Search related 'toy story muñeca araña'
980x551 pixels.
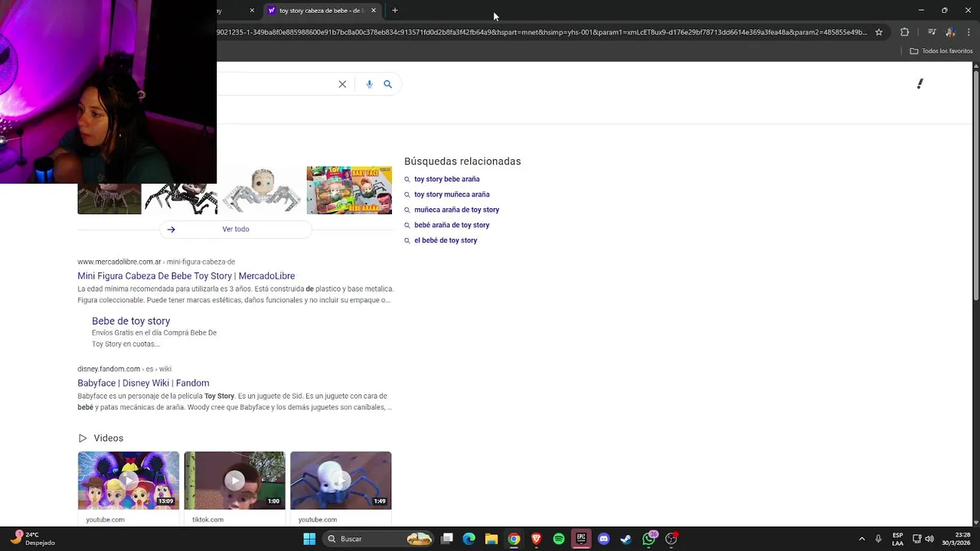452,194
